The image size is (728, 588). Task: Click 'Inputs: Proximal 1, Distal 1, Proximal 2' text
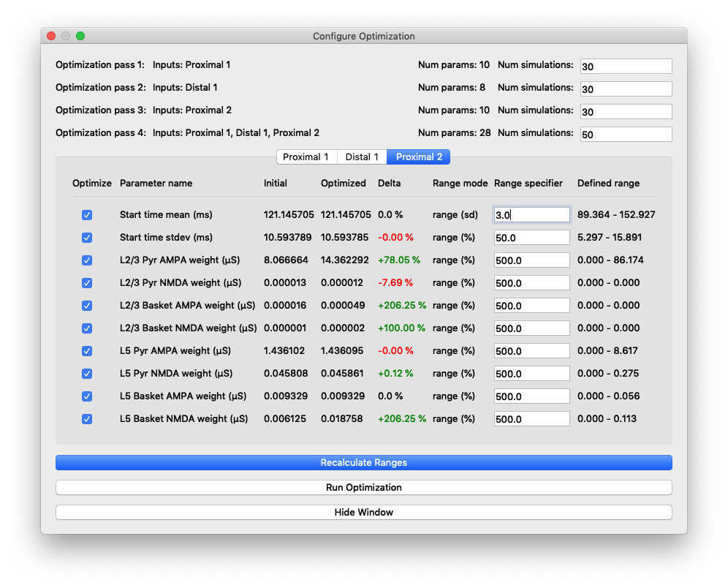[x=236, y=133]
